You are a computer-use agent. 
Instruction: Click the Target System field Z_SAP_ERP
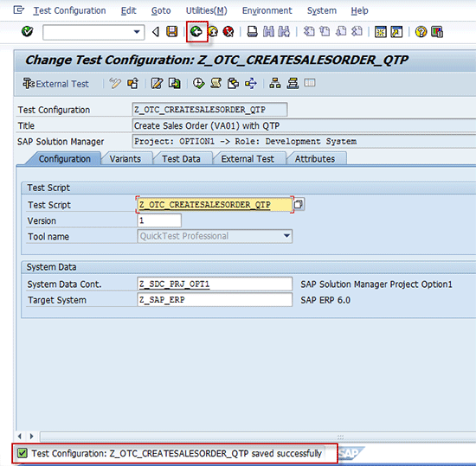(x=215, y=300)
